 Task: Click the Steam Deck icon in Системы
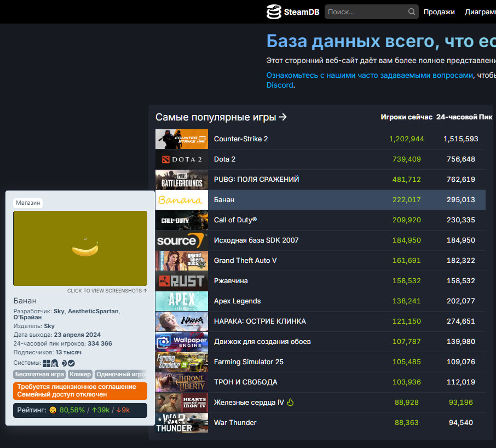[64, 363]
